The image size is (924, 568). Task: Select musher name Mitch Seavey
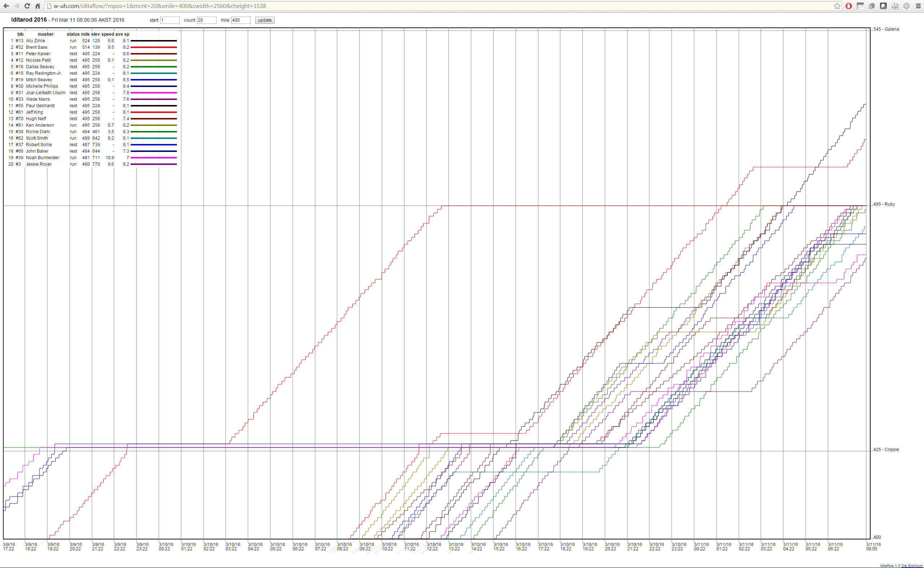pyautogui.click(x=39, y=80)
